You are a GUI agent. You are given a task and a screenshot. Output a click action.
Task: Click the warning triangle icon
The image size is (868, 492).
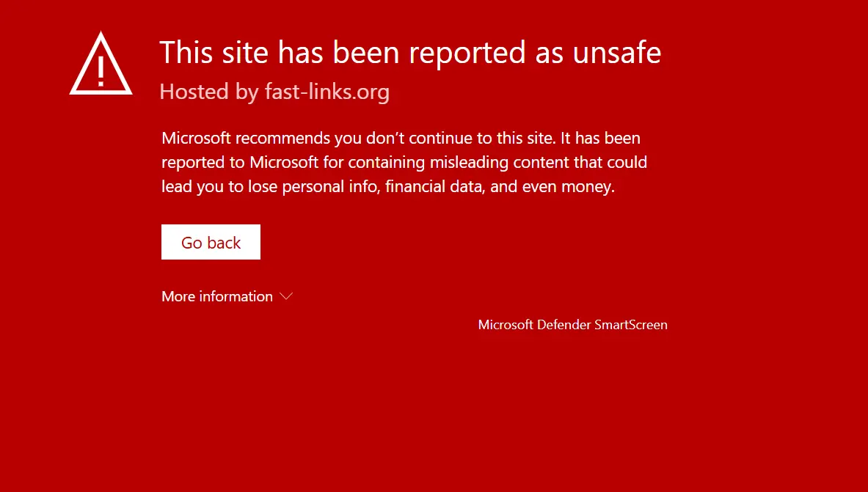pyautogui.click(x=101, y=63)
